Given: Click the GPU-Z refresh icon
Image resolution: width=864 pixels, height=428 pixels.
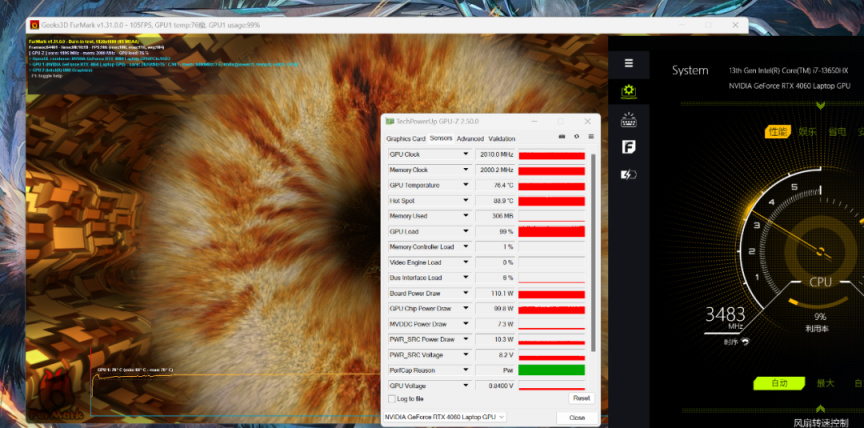Looking at the screenshot, I should pyautogui.click(x=576, y=136).
